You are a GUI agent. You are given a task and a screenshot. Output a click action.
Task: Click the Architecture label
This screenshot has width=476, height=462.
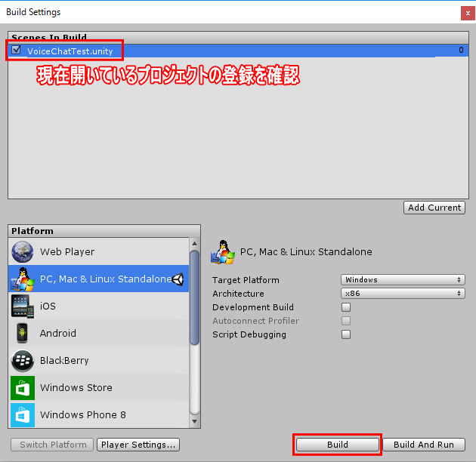pyautogui.click(x=238, y=294)
